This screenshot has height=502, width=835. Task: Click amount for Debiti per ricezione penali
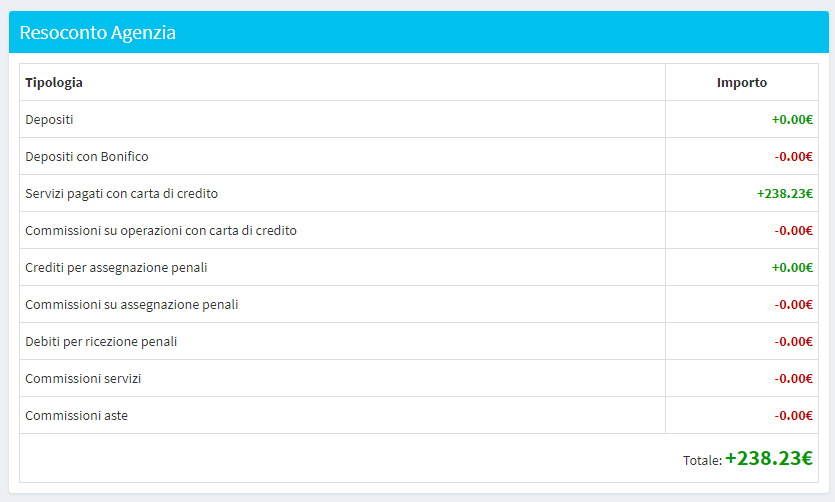793,341
